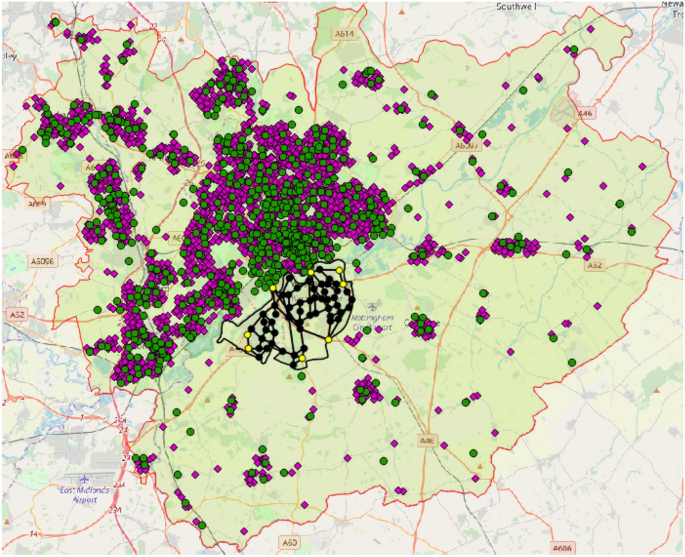Select the 'Nottingham City Airport' map label
This screenshot has width=685, height=557.
pos(373,322)
